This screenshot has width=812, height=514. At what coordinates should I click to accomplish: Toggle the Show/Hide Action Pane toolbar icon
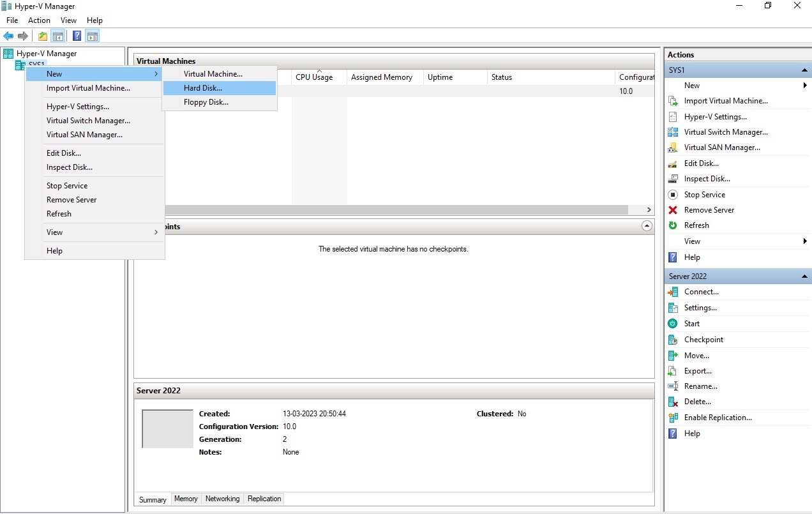92,36
